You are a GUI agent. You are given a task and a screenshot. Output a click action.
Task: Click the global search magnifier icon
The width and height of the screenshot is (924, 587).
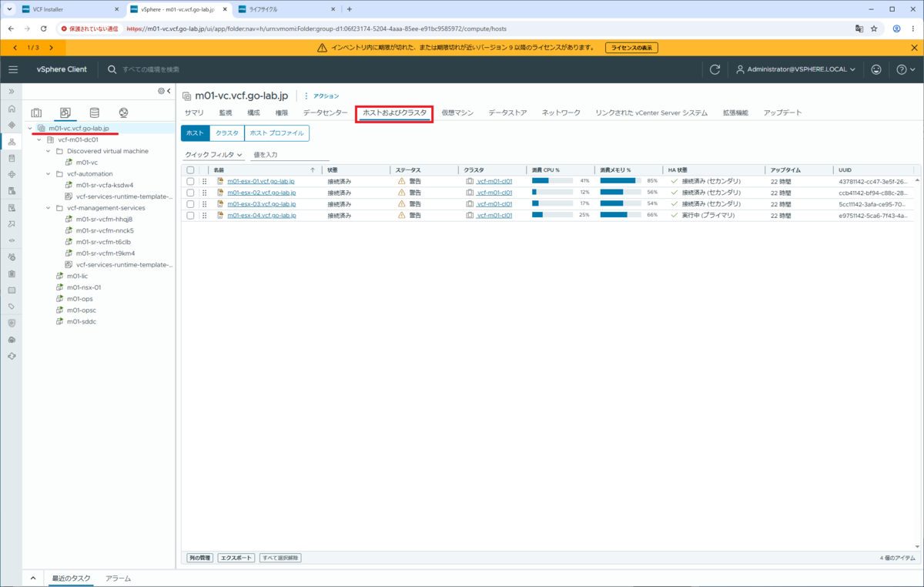[112, 69]
